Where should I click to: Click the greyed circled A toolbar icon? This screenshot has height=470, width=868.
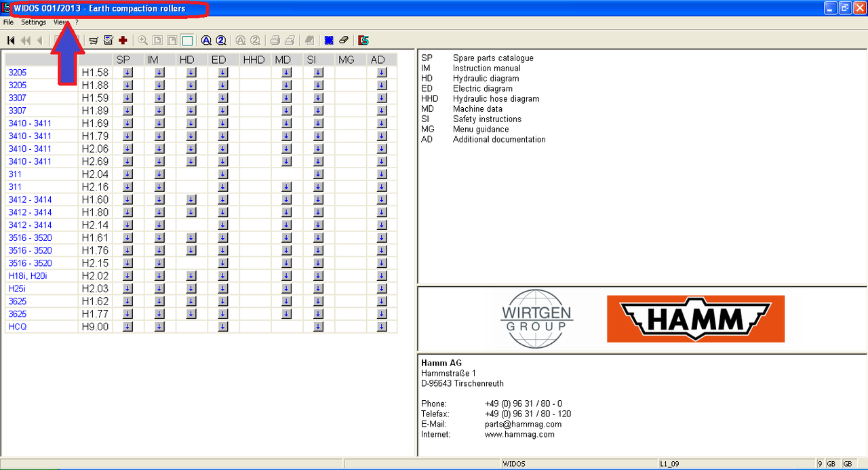click(241, 40)
